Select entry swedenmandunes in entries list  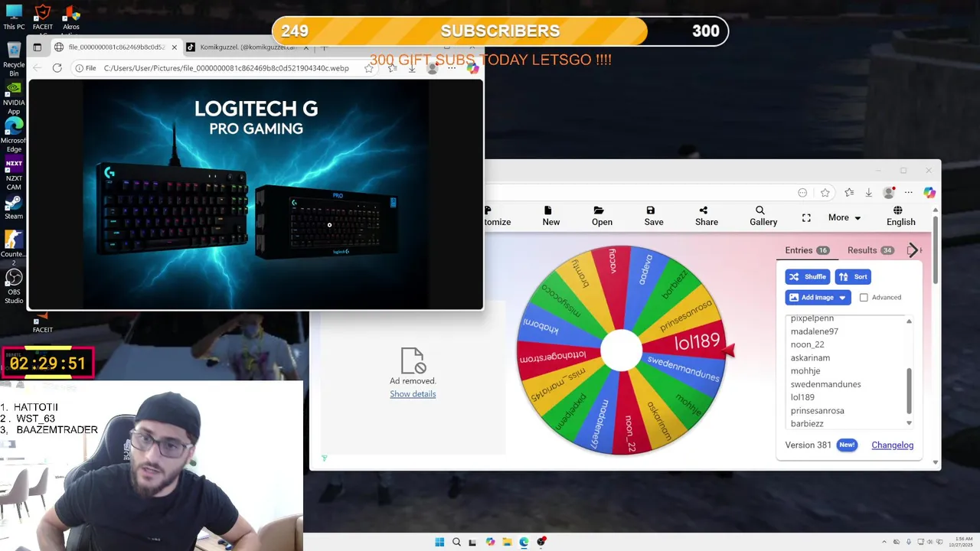coord(825,384)
